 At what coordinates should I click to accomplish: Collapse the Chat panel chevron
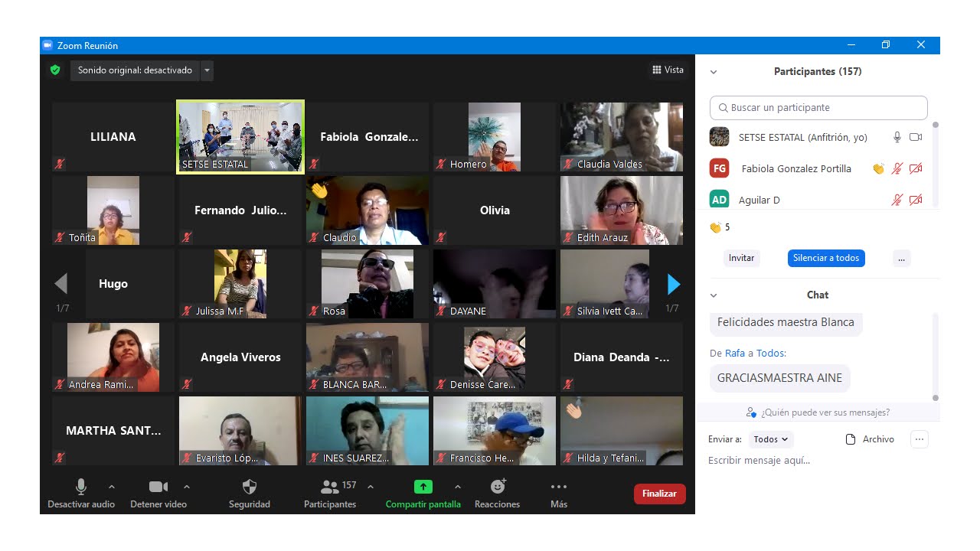point(714,295)
